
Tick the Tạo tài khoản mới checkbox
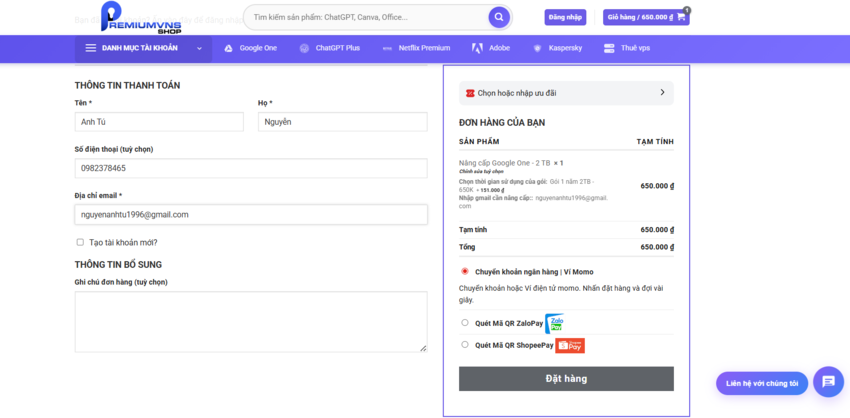pyautogui.click(x=80, y=242)
